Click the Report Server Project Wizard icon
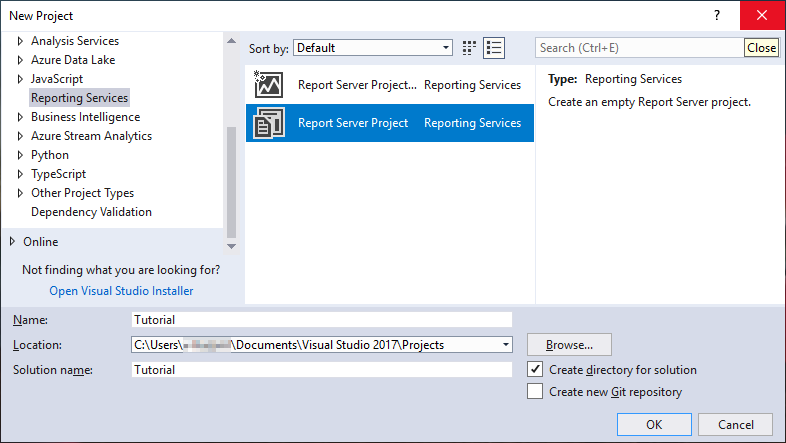The width and height of the screenshot is (786, 443). (x=268, y=84)
